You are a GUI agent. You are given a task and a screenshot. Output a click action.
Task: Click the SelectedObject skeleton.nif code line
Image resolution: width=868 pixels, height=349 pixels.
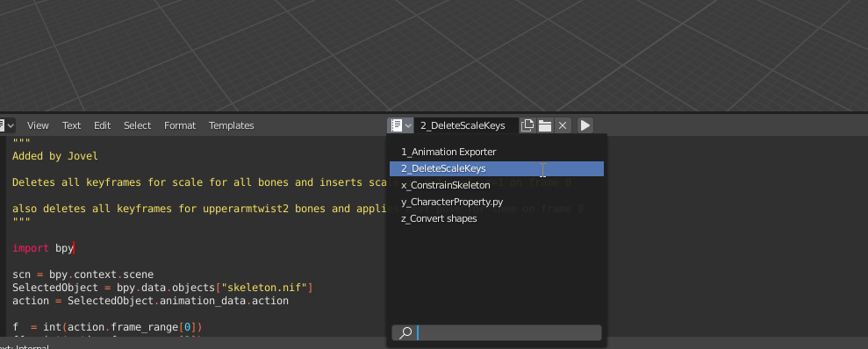[162, 288]
